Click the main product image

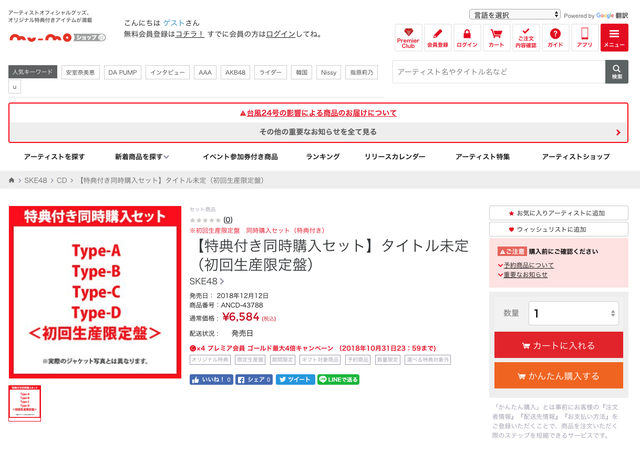95,292
